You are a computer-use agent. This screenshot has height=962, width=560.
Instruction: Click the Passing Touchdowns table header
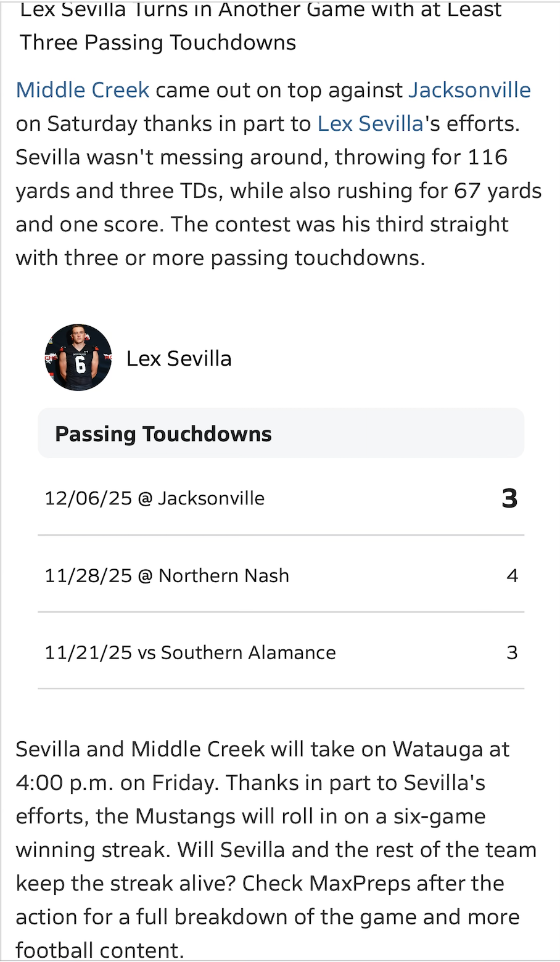(163, 434)
